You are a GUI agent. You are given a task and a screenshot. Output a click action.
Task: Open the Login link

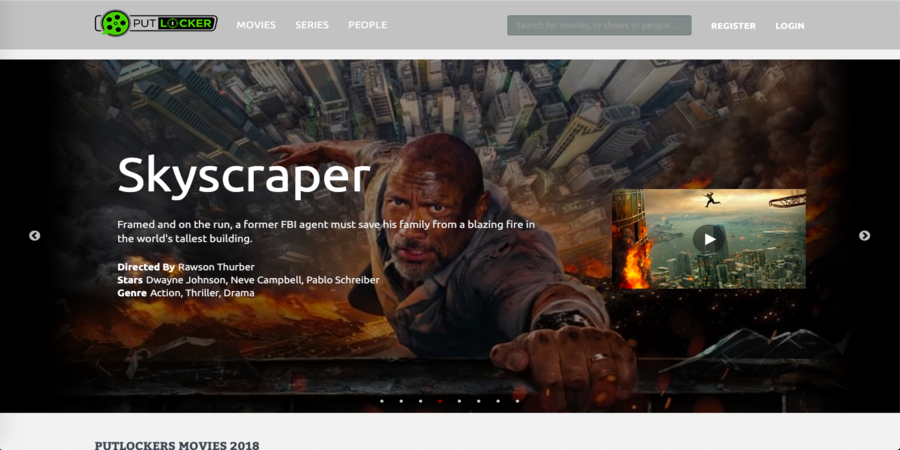[790, 26]
